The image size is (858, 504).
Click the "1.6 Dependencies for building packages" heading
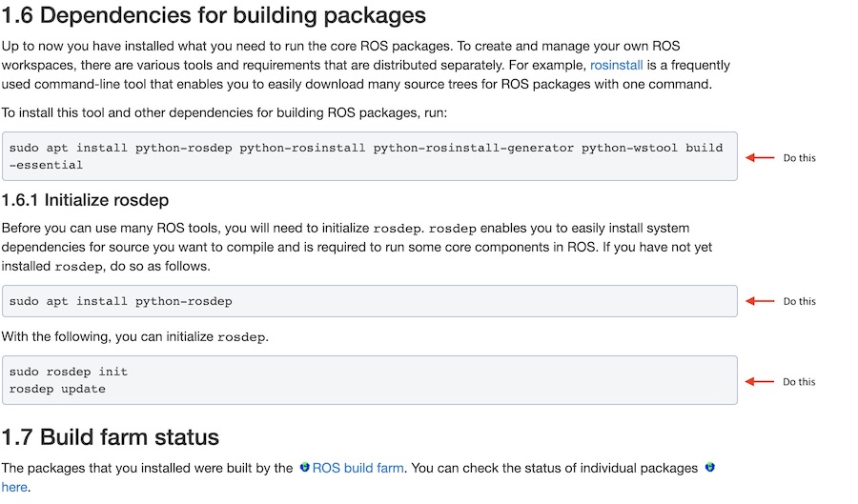point(214,16)
